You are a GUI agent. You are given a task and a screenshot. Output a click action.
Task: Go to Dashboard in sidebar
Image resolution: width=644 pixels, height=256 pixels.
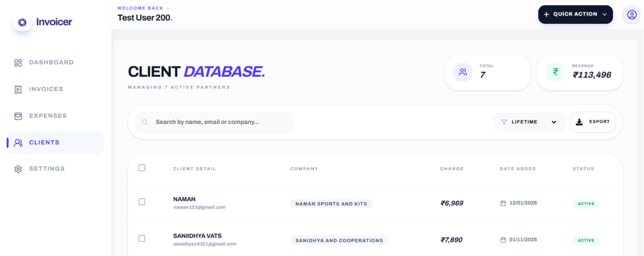point(55,62)
